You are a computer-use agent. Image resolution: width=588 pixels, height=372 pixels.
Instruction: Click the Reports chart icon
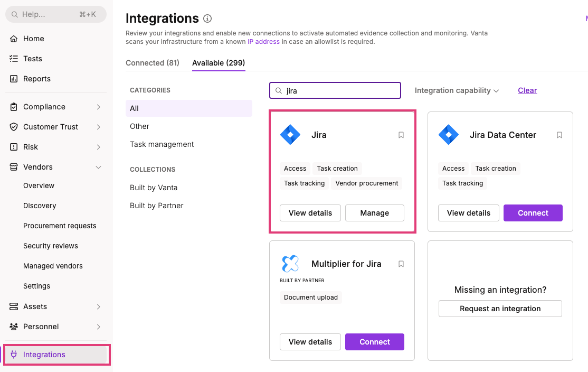coord(14,79)
